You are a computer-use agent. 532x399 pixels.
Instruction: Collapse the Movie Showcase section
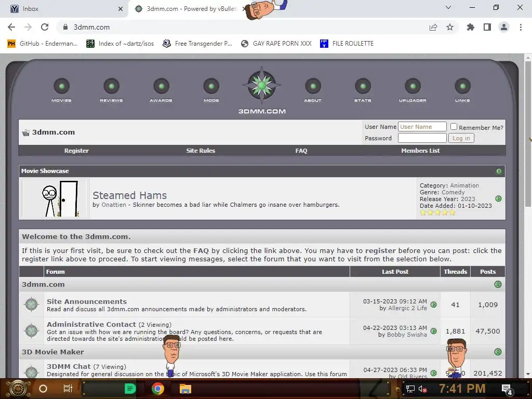point(499,171)
